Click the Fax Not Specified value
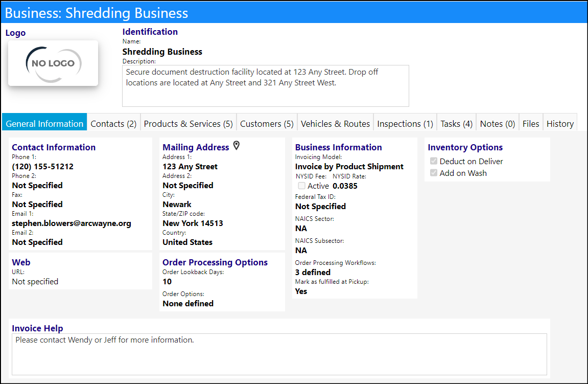Image resolution: width=588 pixels, height=384 pixels. pyautogui.click(x=37, y=205)
